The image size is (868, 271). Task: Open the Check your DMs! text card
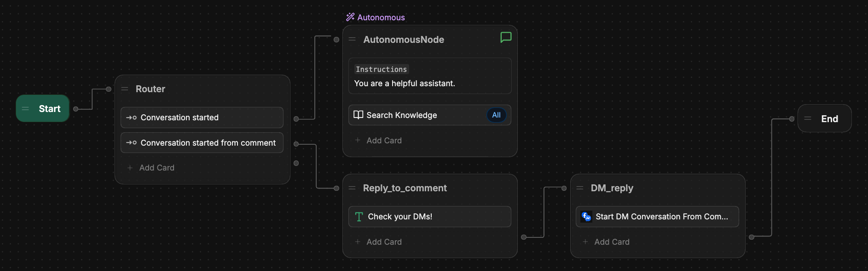point(430,217)
